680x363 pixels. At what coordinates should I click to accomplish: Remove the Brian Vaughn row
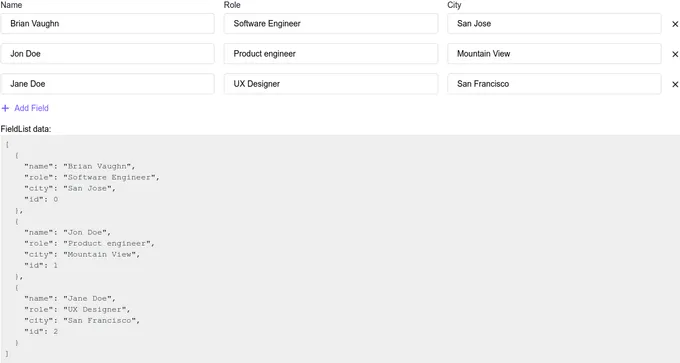tap(675, 24)
